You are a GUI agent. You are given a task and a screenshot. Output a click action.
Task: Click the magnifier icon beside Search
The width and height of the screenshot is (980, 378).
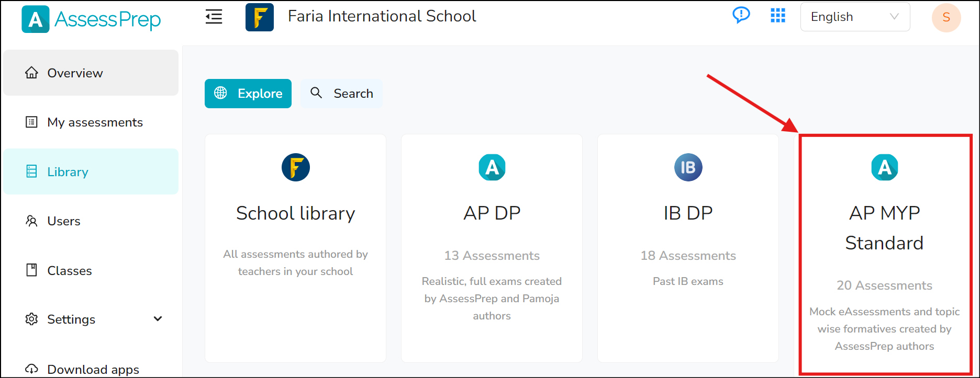click(316, 93)
